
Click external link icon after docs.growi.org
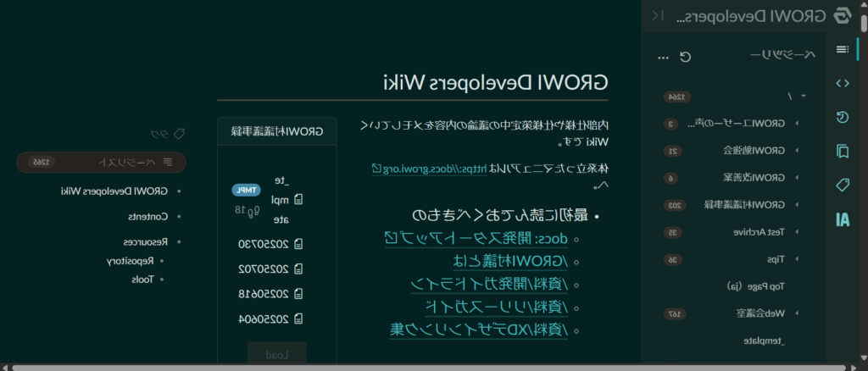376,168
